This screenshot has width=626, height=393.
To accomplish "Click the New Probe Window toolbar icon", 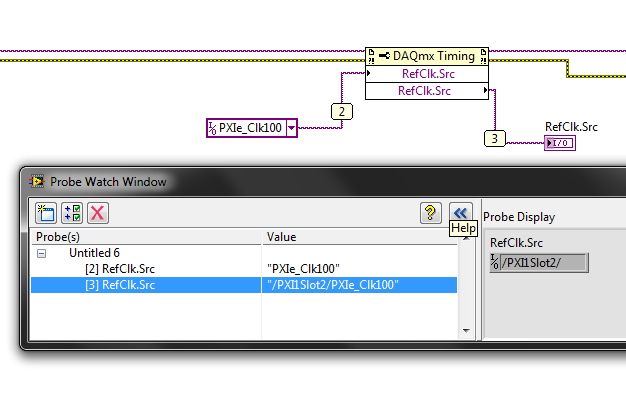I will (x=46, y=213).
